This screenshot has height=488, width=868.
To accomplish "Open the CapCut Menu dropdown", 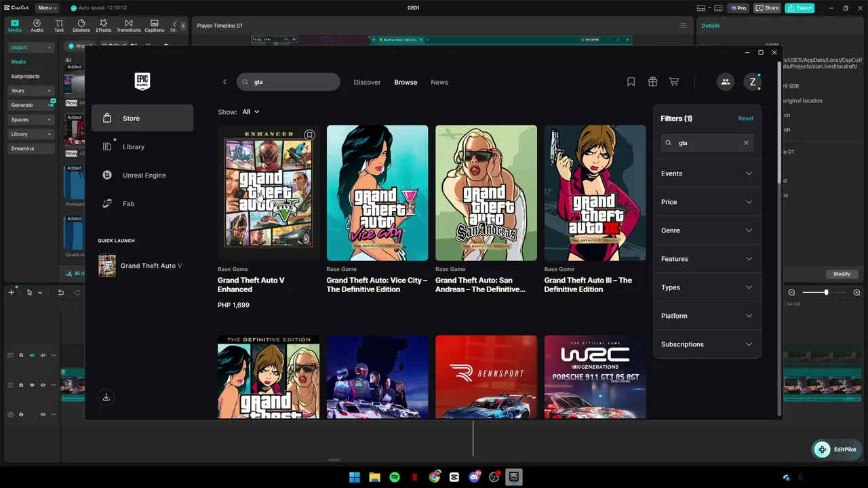I will [x=47, y=8].
